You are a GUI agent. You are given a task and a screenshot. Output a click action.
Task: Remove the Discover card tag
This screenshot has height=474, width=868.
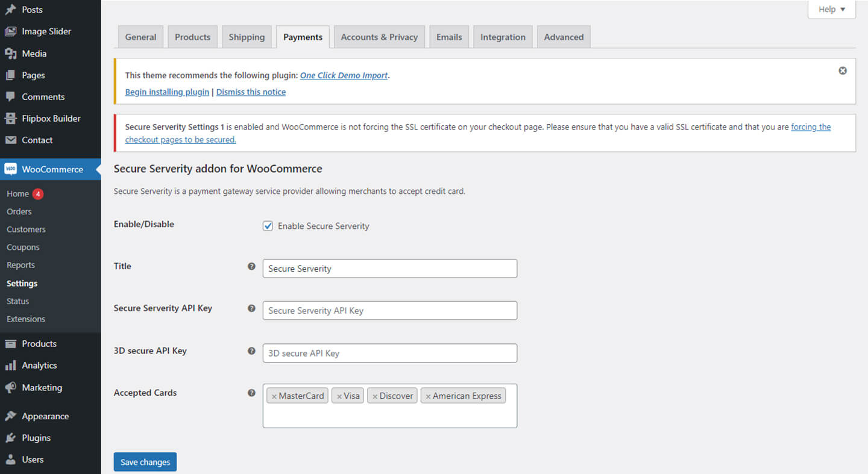click(x=375, y=396)
